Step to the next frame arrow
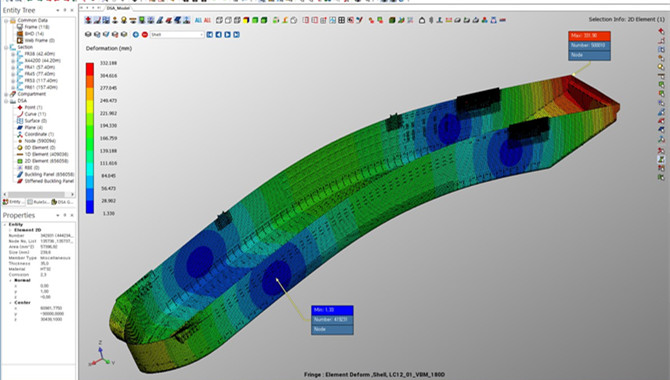This screenshot has height=380, width=670. pyautogui.click(x=227, y=34)
